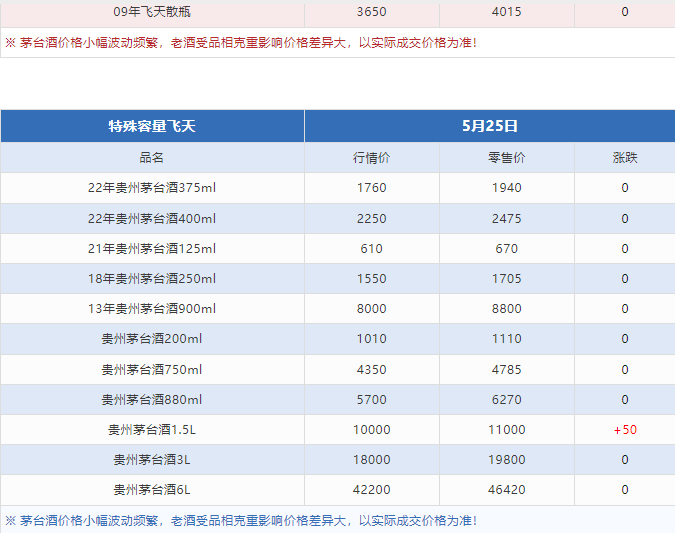This screenshot has width=675, height=533.
Task: Click market price 1760 cell
Action: [x=372, y=188]
